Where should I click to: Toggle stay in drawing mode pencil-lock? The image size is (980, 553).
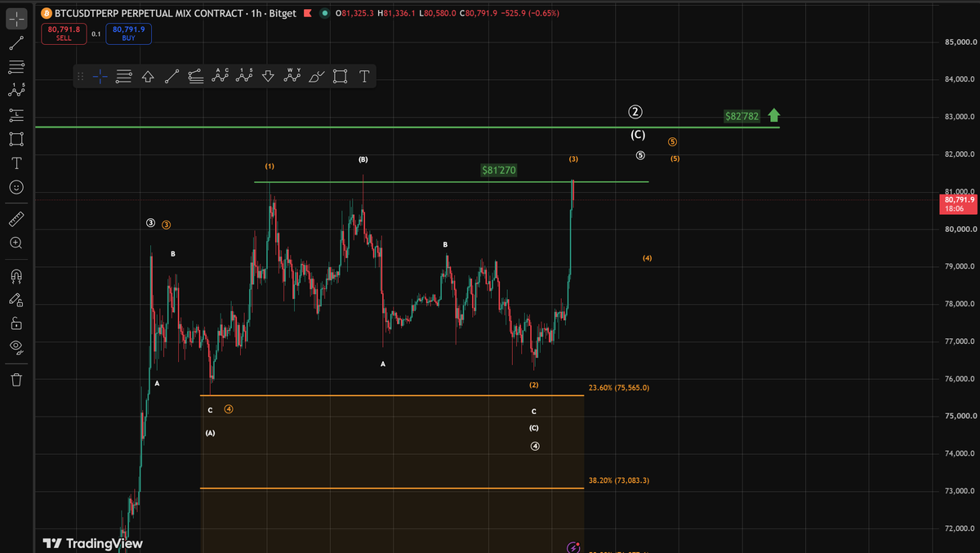16,299
